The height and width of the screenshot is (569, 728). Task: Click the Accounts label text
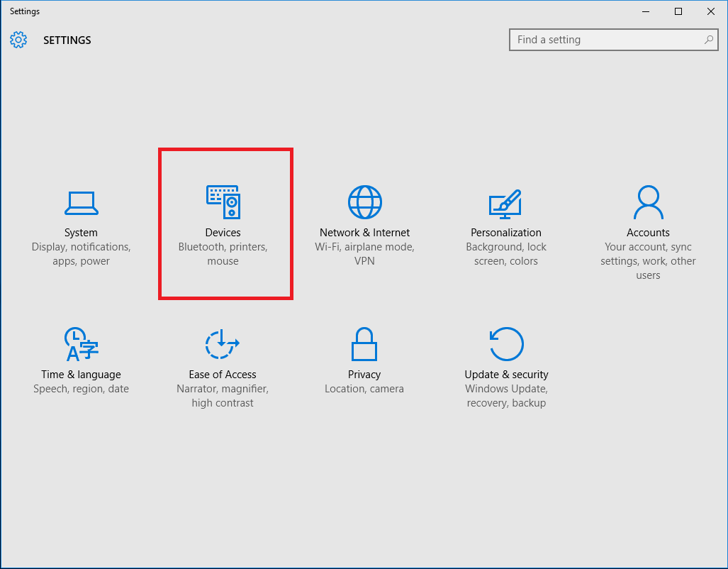click(x=648, y=233)
